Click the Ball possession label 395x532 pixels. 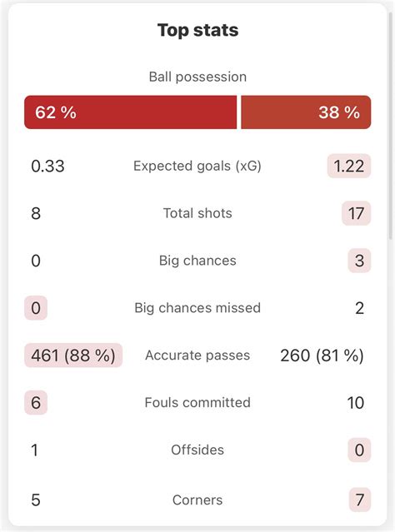pos(197,77)
